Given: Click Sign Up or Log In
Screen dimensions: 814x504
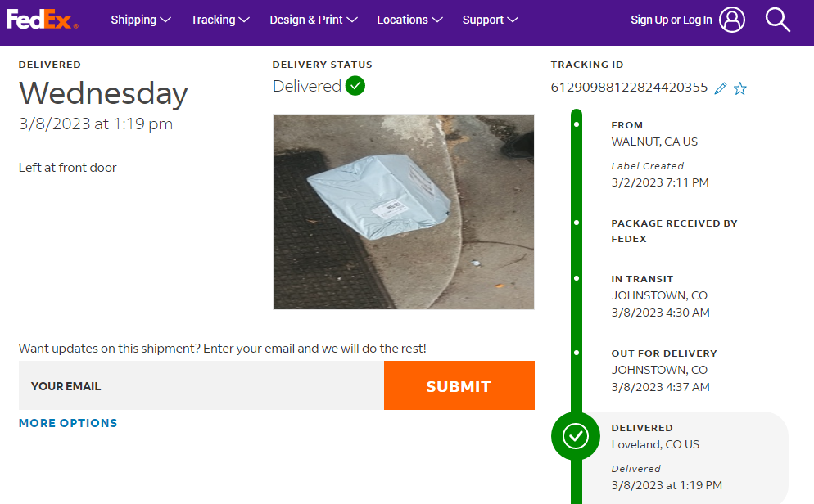Looking at the screenshot, I should click(671, 20).
